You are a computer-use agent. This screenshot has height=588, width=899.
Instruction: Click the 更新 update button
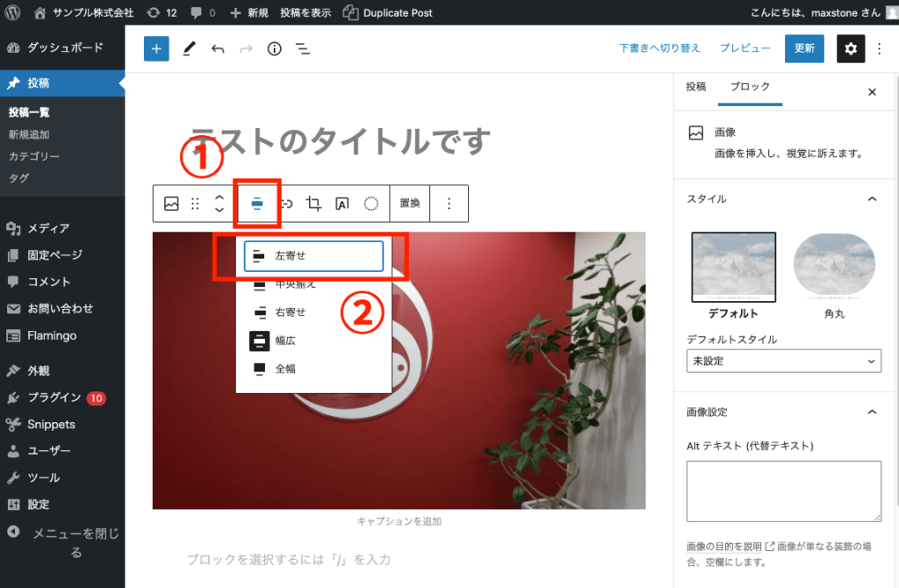[x=804, y=49]
